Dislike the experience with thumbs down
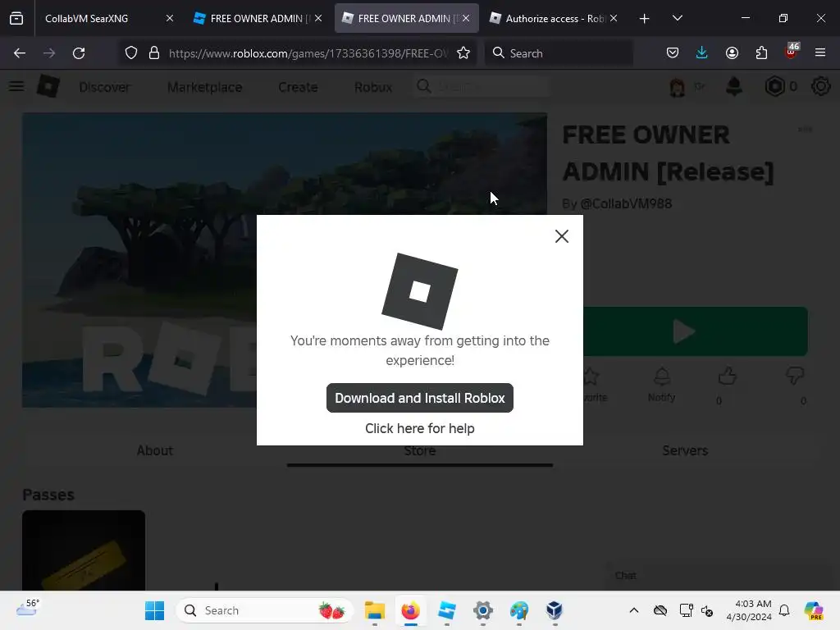The height and width of the screenshot is (630, 840). coord(795,376)
